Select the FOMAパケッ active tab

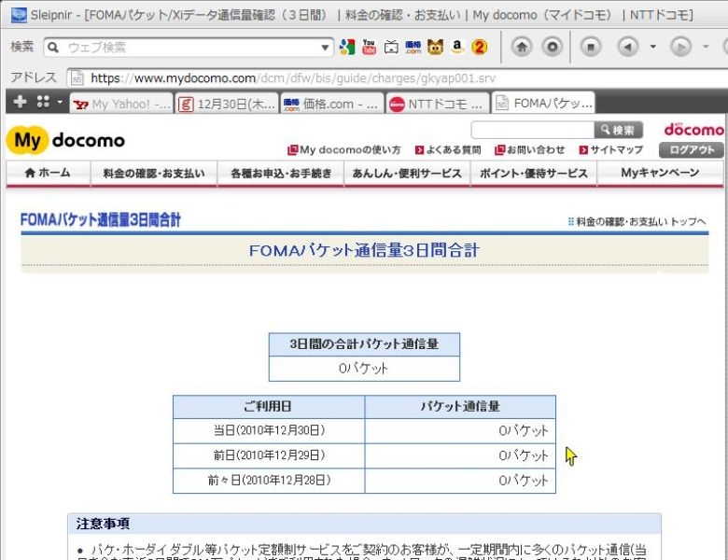click(x=544, y=103)
